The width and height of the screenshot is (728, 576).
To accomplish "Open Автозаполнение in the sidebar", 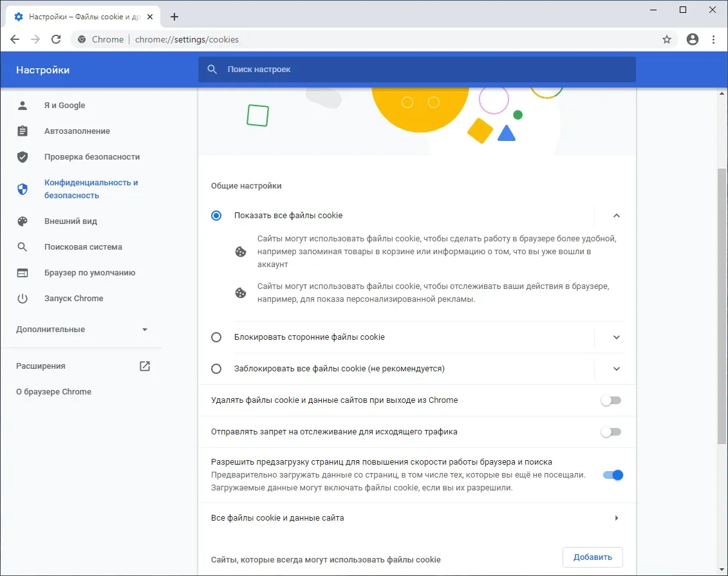I will pyautogui.click(x=77, y=131).
